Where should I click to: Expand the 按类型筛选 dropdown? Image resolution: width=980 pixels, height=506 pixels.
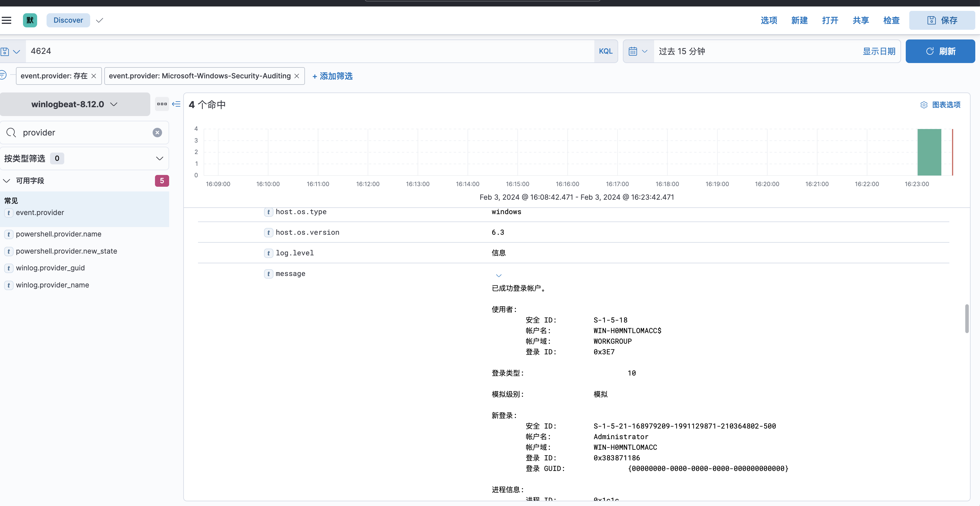[x=84, y=158]
